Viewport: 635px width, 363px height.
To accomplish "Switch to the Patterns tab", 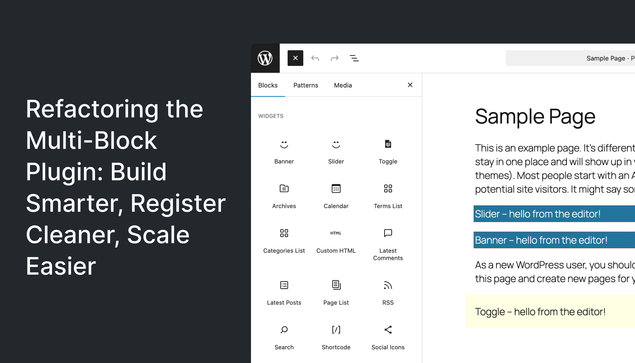I will click(x=306, y=85).
